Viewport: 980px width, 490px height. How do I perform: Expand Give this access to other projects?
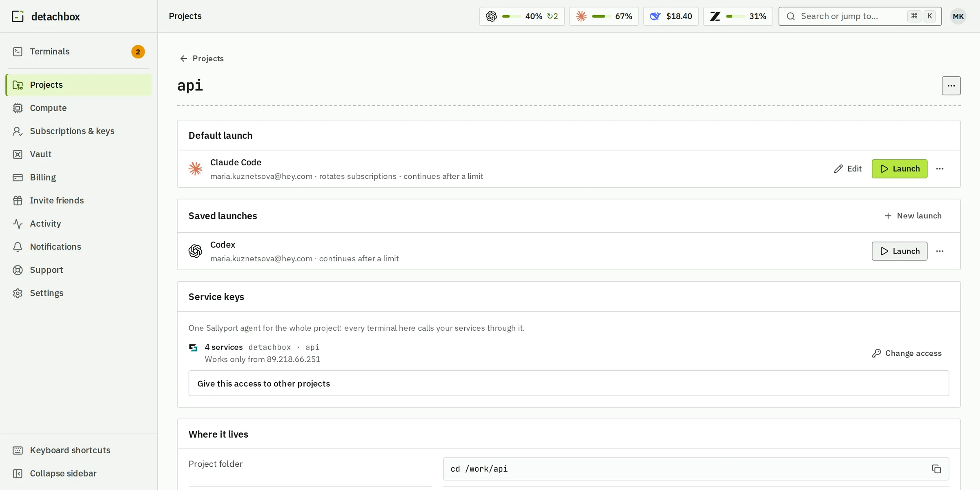click(568, 383)
